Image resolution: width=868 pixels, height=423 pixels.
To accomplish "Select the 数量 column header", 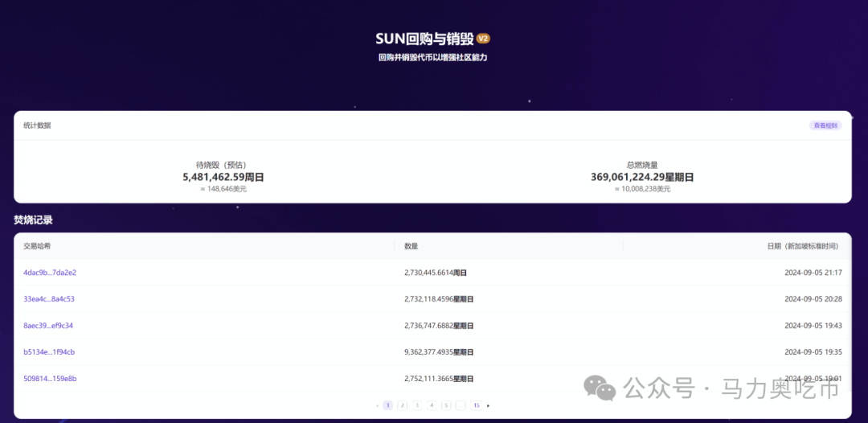I will click(x=411, y=246).
